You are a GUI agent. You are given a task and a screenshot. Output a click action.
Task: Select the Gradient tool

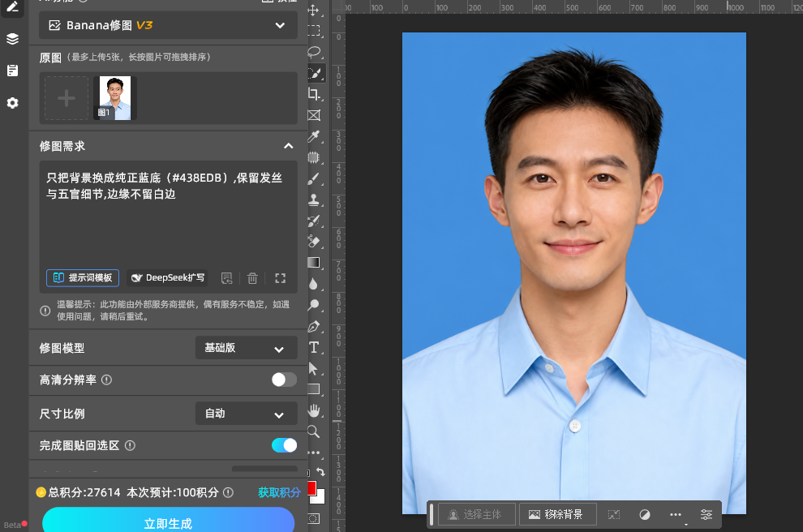[x=314, y=263]
